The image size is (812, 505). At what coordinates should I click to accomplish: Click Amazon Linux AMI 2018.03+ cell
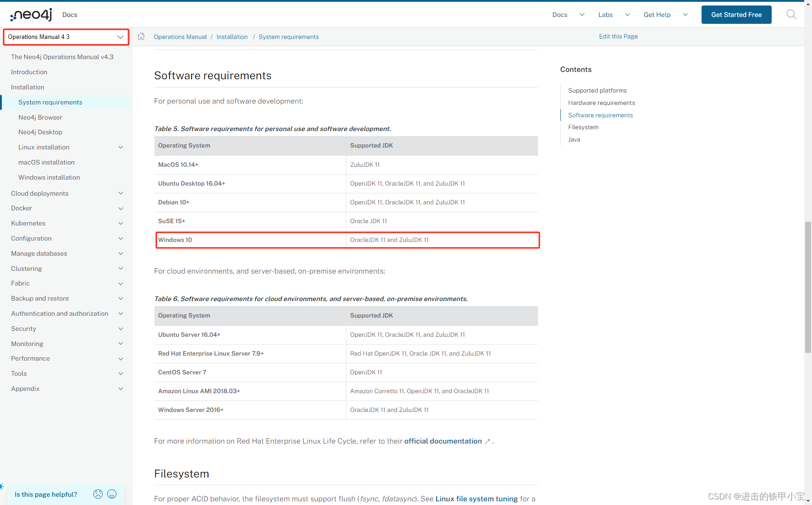click(x=250, y=391)
